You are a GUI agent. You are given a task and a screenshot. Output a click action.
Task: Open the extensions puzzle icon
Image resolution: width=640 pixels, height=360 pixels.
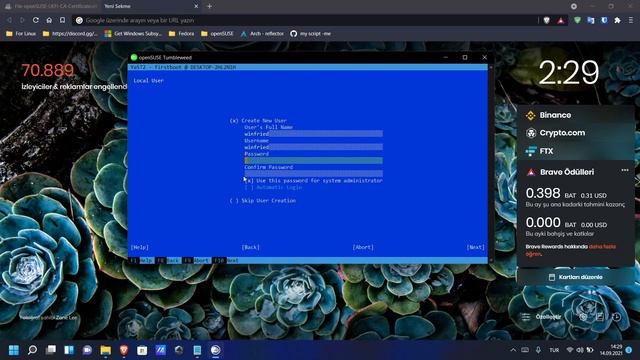(x=618, y=20)
